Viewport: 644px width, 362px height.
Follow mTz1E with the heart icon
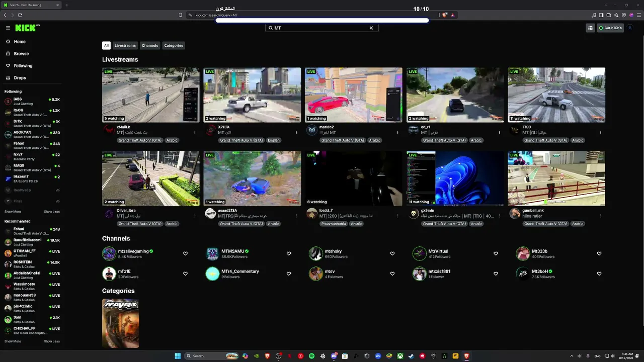click(185, 274)
